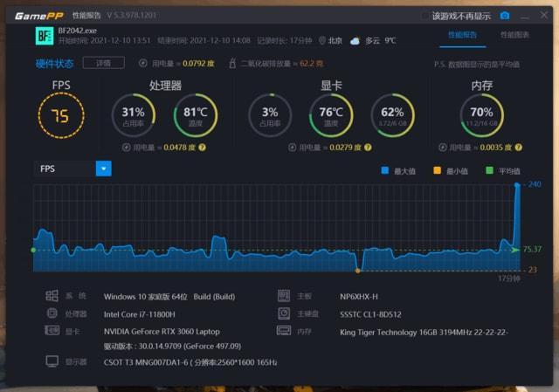Toggle the blue 最大值 legend swatch
Viewport: 559px width, 392px height.
(384, 170)
